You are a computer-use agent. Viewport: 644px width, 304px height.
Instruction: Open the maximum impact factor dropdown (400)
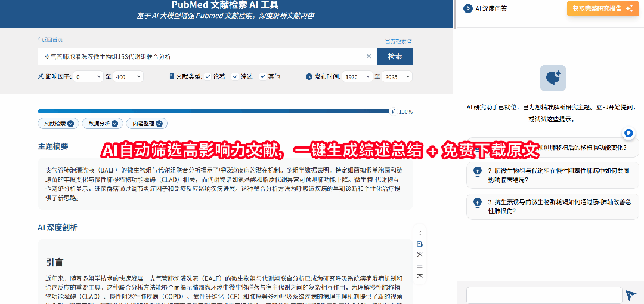pos(128,76)
